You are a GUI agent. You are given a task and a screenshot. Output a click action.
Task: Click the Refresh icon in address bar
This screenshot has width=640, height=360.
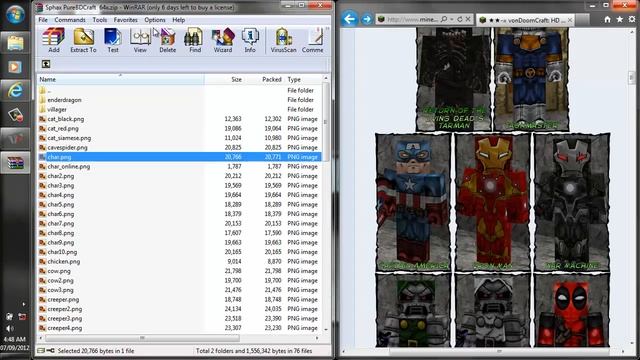[460, 19]
